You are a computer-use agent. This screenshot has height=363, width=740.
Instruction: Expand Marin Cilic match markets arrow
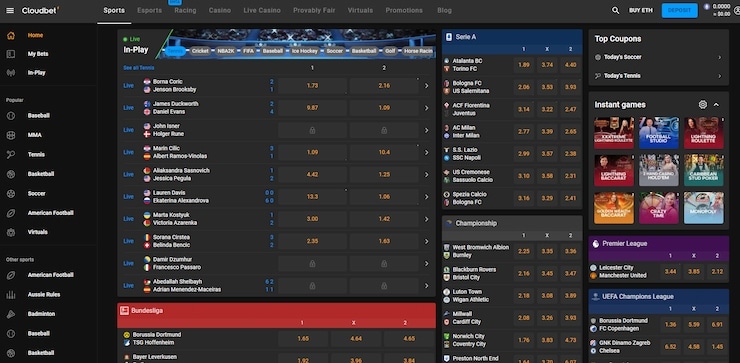[x=426, y=152]
